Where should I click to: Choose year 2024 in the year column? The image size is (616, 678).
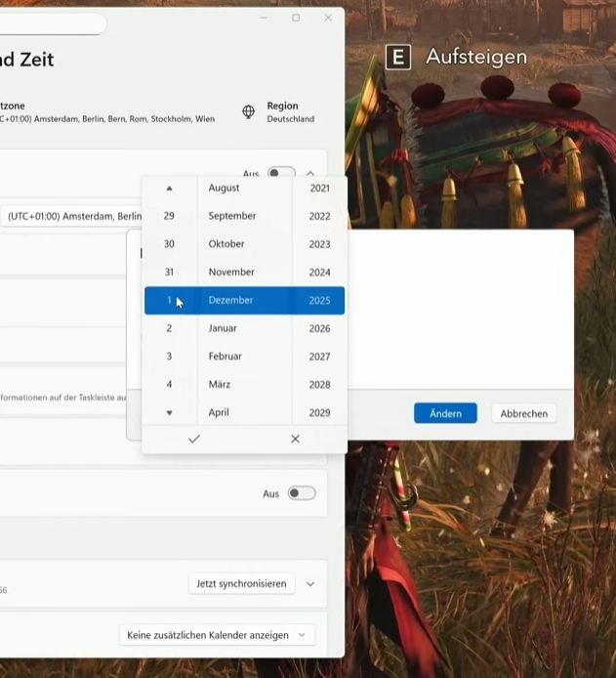(319, 273)
